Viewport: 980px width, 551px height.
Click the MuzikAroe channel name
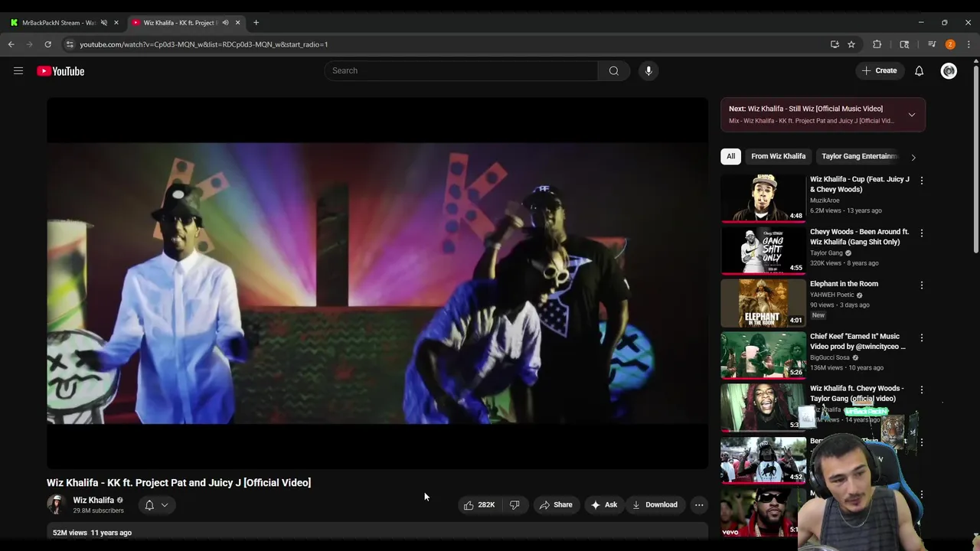(825, 201)
